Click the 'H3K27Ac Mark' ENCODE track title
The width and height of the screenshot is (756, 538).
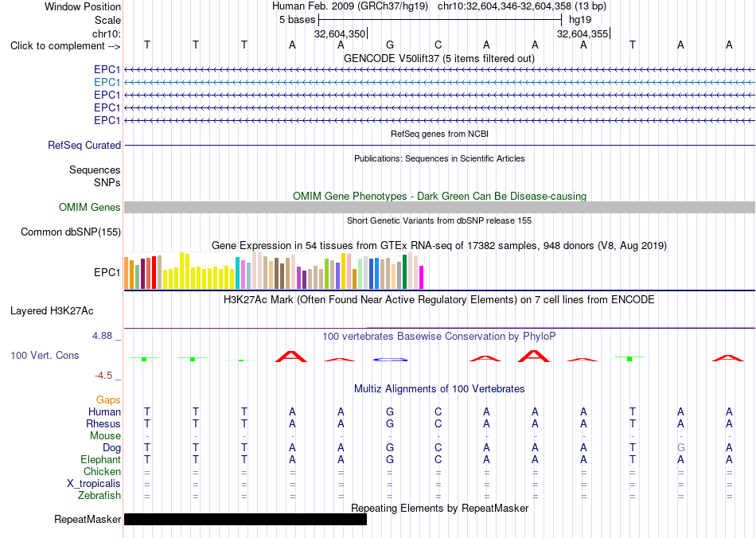coord(439,300)
